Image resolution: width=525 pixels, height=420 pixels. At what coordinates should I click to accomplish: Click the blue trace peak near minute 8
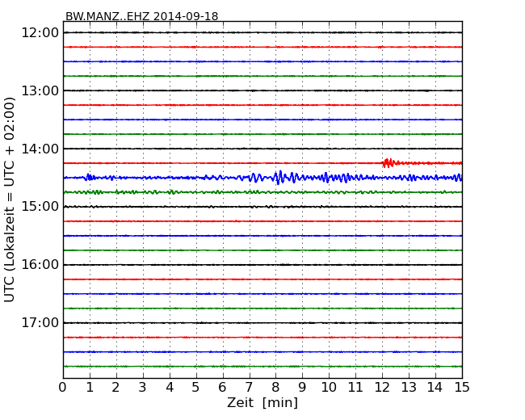point(279,177)
